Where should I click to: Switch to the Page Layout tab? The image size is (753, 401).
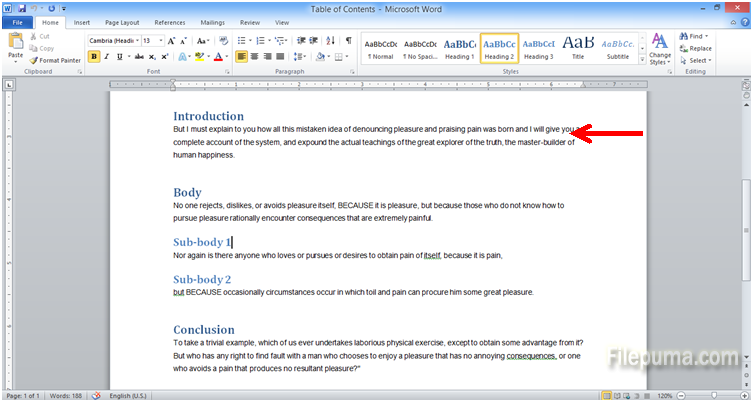pyautogui.click(x=122, y=21)
